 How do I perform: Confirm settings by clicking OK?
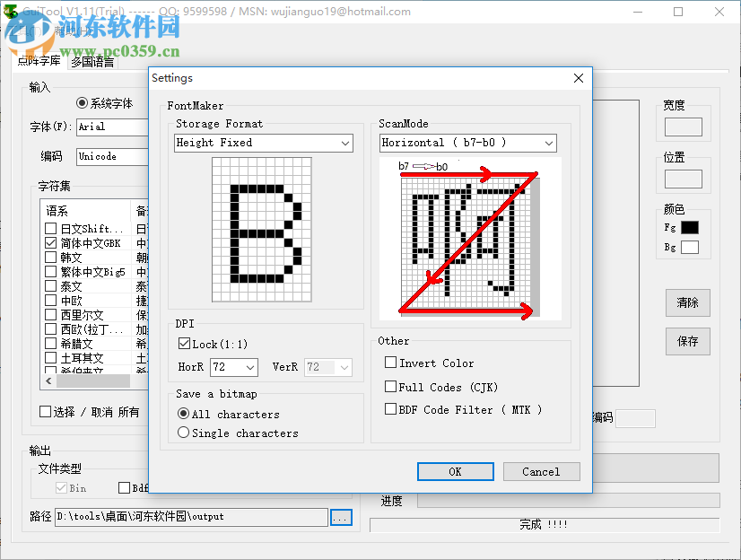455,471
